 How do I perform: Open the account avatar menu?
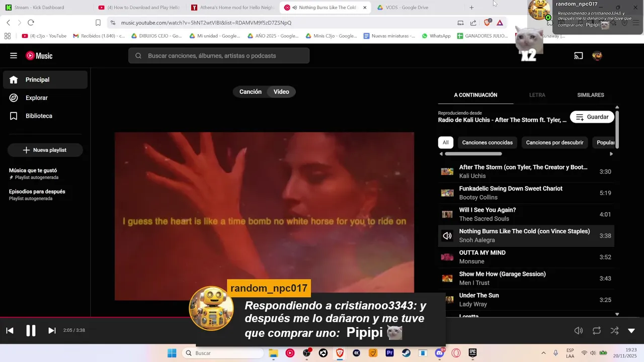tap(597, 56)
